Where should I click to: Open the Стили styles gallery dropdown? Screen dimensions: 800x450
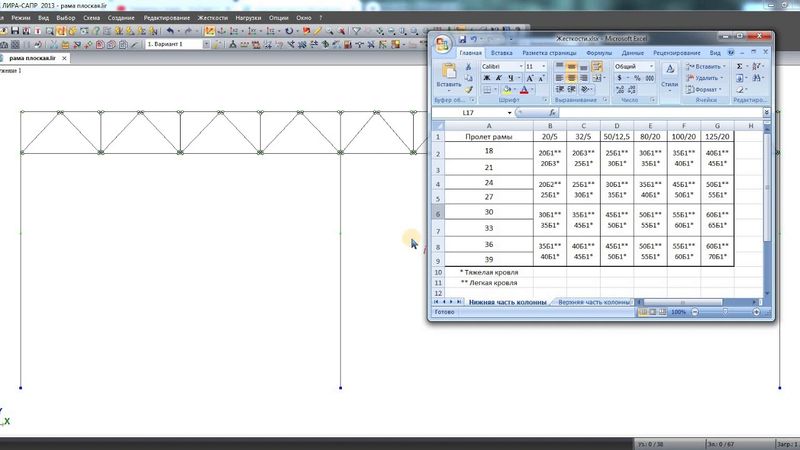tap(669, 77)
